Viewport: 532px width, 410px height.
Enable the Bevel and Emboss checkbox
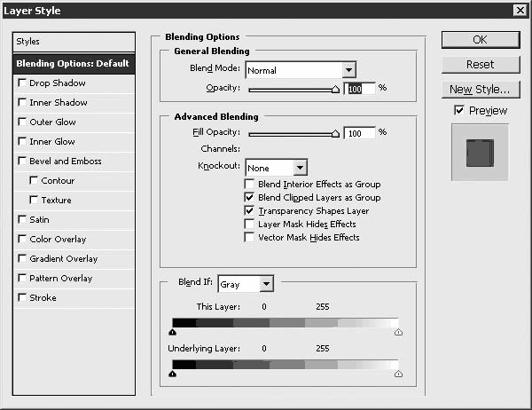22,161
